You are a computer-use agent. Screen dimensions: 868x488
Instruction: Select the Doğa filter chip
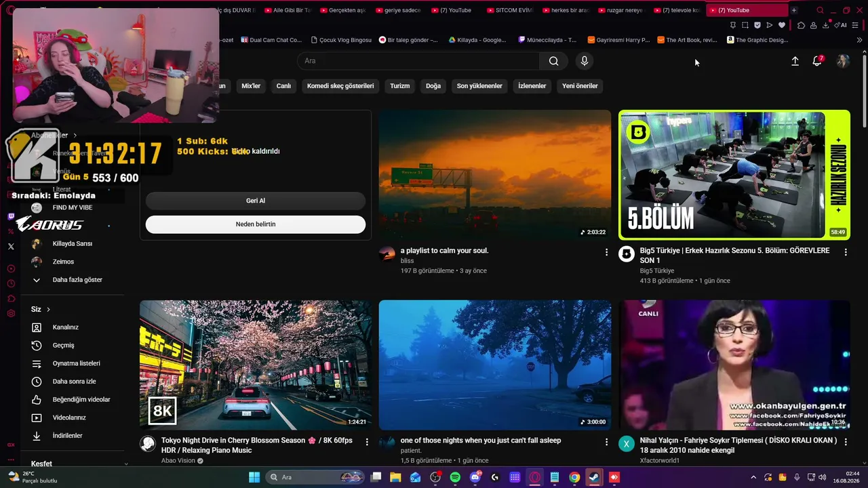tap(433, 86)
